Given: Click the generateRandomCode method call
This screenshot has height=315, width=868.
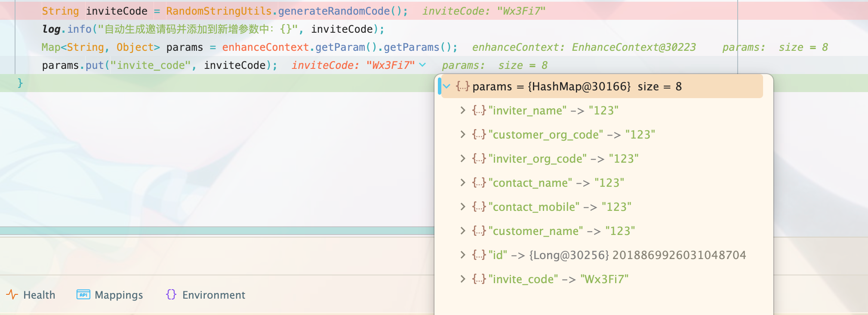Looking at the screenshot, I should [x=333, y=11].
